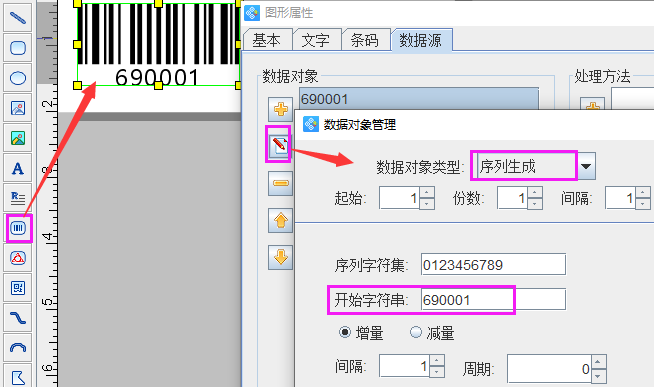Click the 起始 number field
Image resolution: width=654 pixels, height=387 pixels.
pos(400,198)
